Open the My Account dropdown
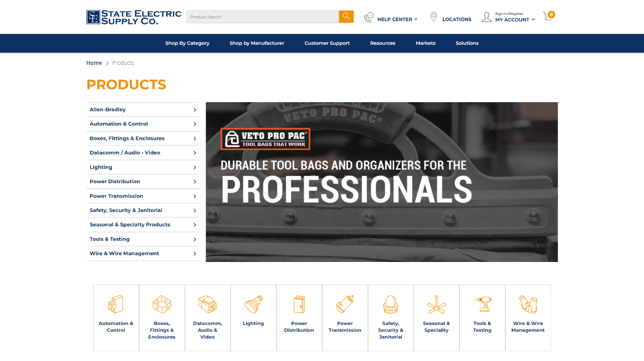 click(x=513, y=19)
